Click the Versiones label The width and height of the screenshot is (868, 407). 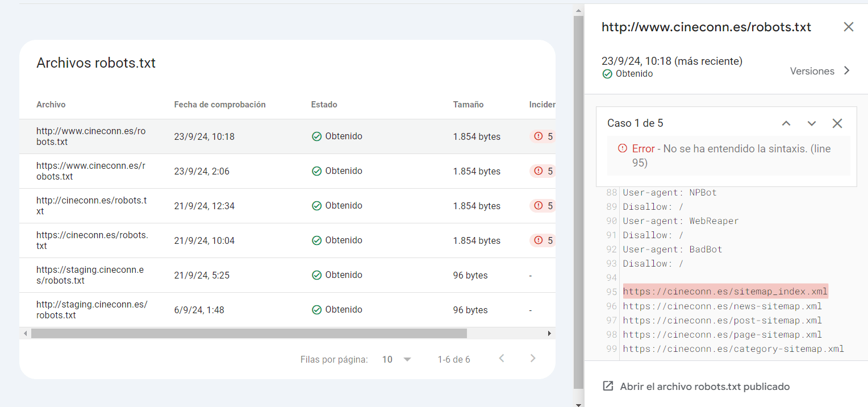[x=812, y=71]
